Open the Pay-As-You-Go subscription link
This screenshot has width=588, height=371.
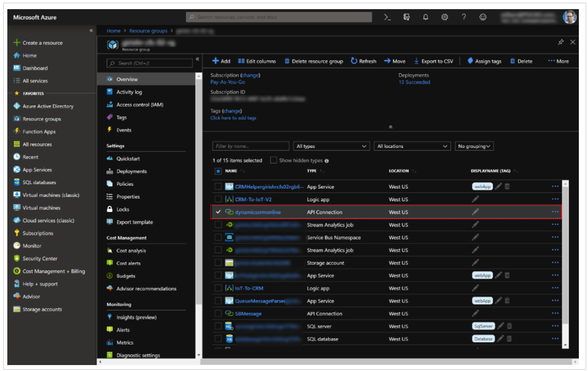[x=228, y=82]
